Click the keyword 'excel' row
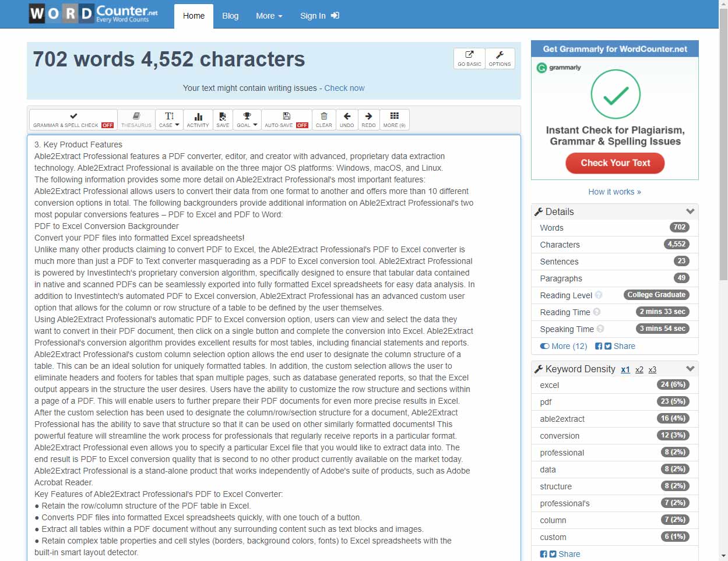The height and width of the screenshot is (561, 728). 615,385
